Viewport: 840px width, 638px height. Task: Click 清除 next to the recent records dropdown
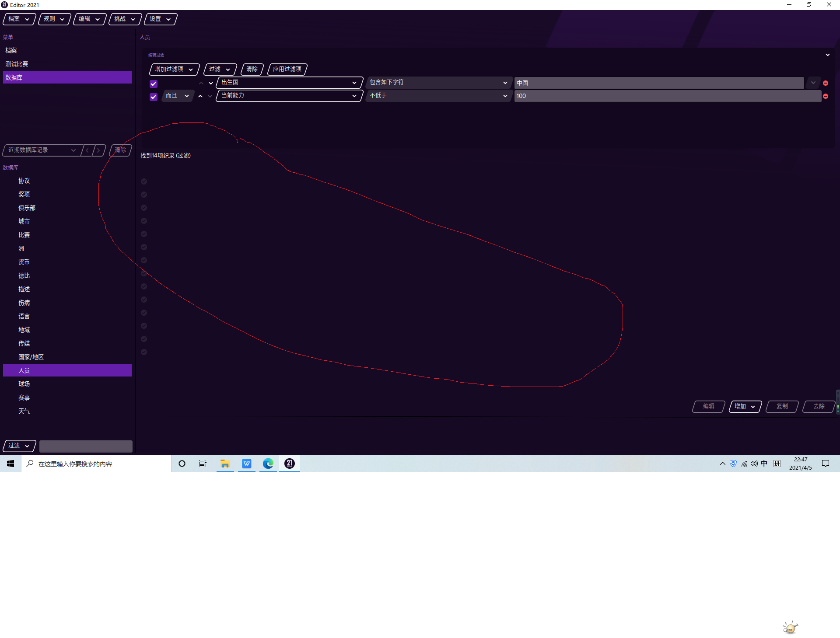point(120,150)
